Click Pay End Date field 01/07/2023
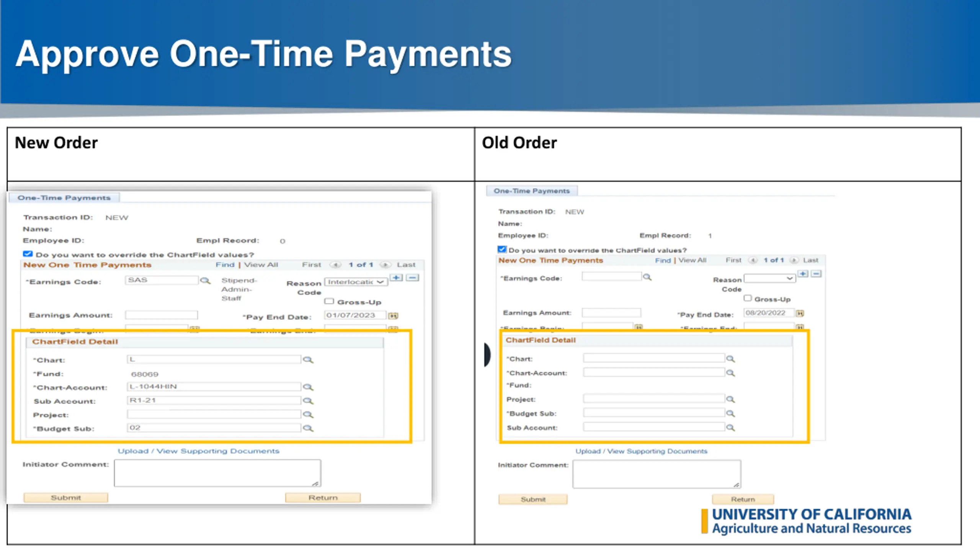Screen dimensions: 980x551 tap(355, 315)
